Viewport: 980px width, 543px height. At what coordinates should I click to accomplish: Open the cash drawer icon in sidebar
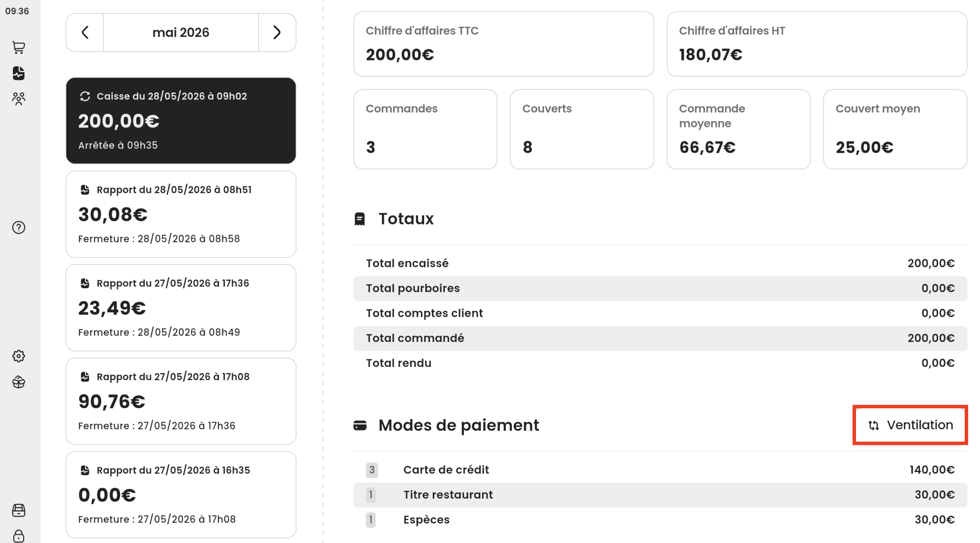click(x=19, y=510)
